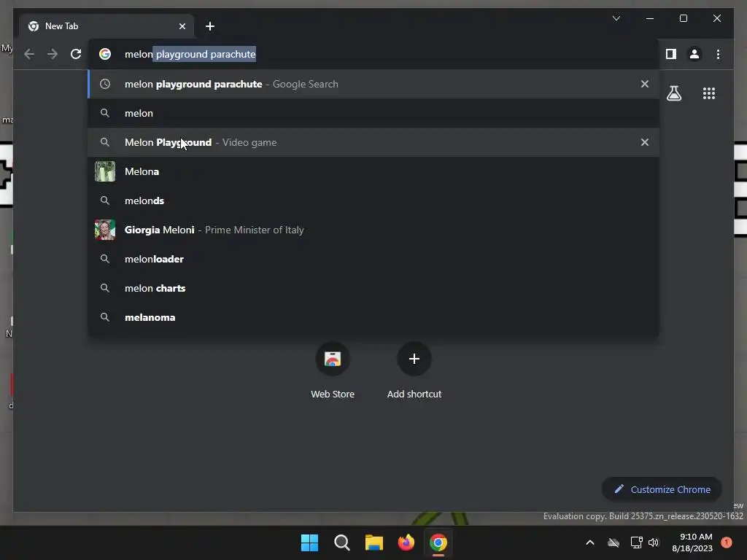Open the Windows Start menu
This screenshot has height=560, width=747.
(309, 542)
